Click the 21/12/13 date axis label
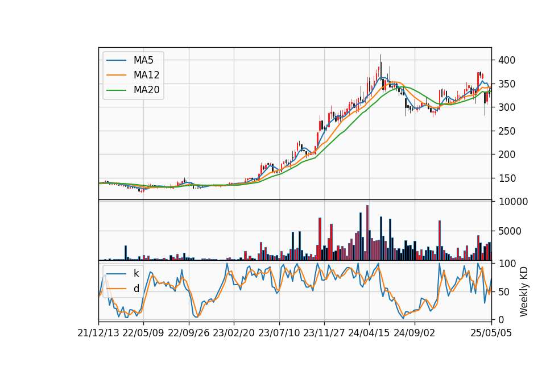The image size is (546, 392). (x=98, y=333)
